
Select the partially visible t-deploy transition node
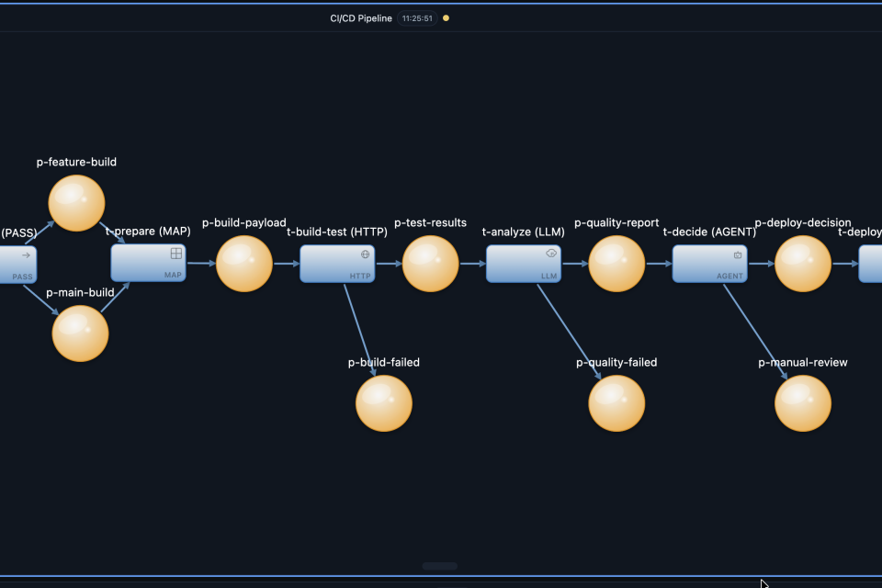click(x=870, y=264)
